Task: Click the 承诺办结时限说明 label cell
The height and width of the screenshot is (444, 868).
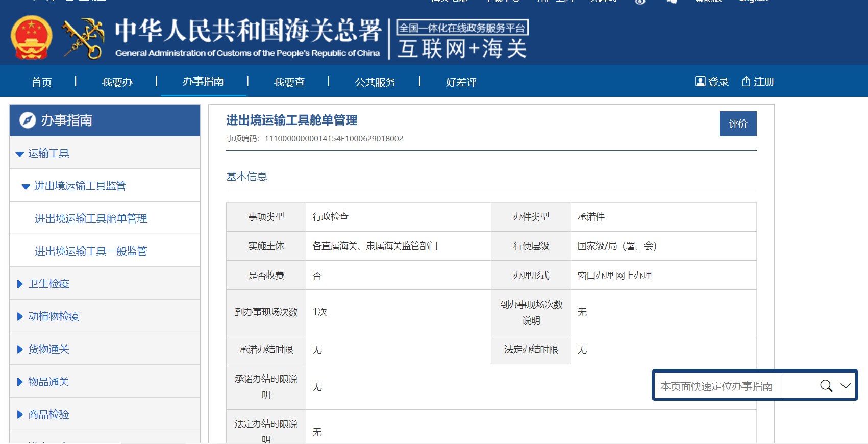Action: pyautogui.click(x=266, y=387)
